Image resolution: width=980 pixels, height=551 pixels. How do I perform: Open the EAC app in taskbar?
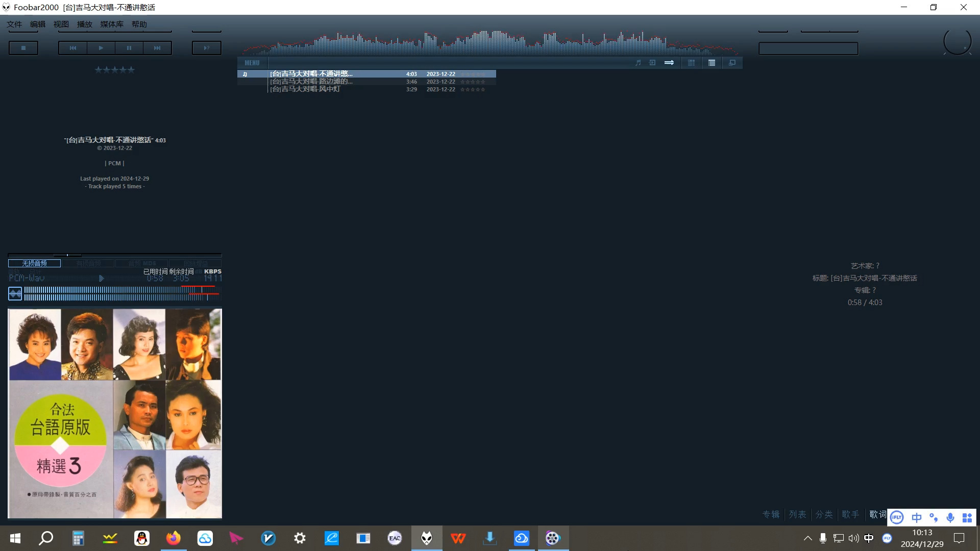click(x=395, y=538)
